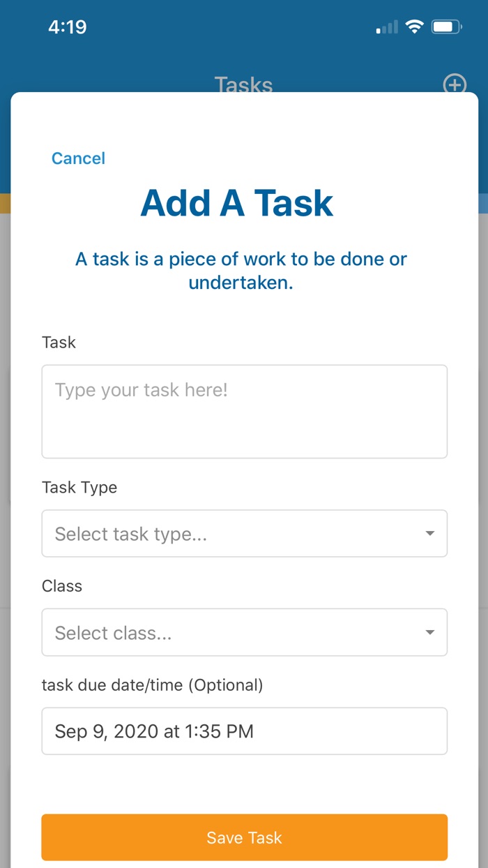Open the Select class dropdown

click(230, 633)
